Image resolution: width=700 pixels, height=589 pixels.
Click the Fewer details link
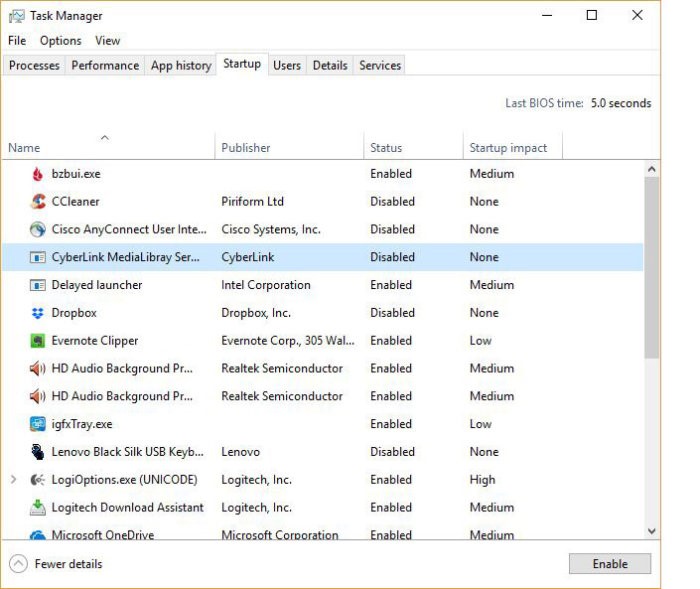pos(69,564)
